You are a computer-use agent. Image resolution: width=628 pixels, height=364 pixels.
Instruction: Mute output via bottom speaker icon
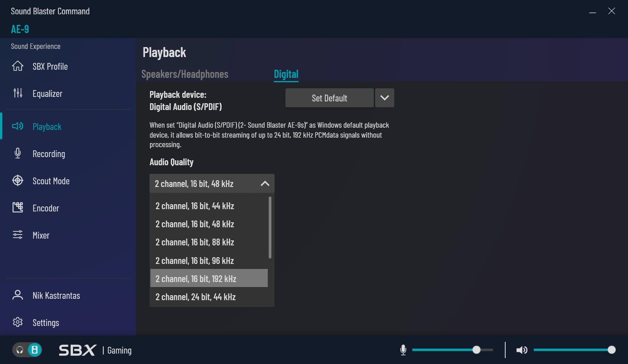[x=522, y=350]
